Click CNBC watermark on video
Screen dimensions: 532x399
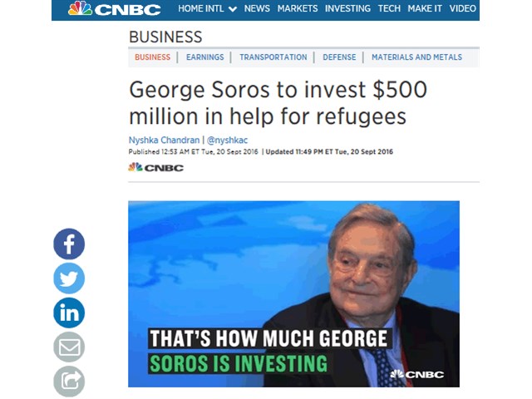tap(416, 374)
